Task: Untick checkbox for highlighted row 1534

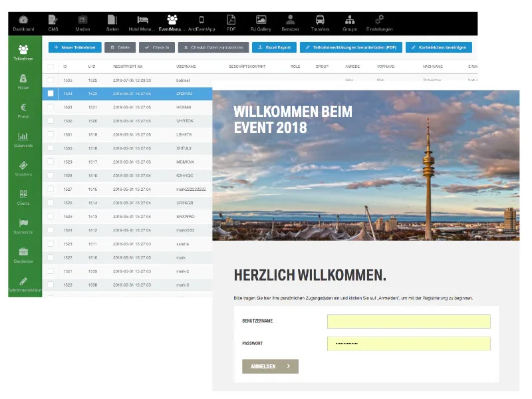Action: [51, 93]
